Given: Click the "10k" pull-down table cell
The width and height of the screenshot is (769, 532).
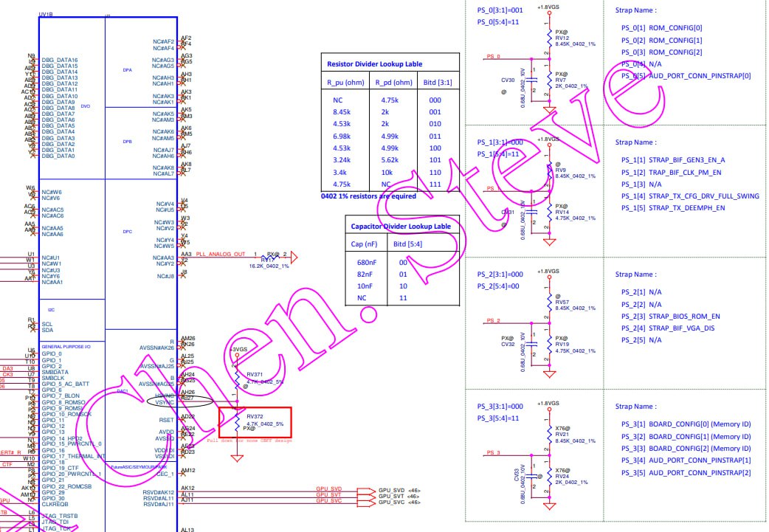Looking at the screenshot, I should (387, 173).
